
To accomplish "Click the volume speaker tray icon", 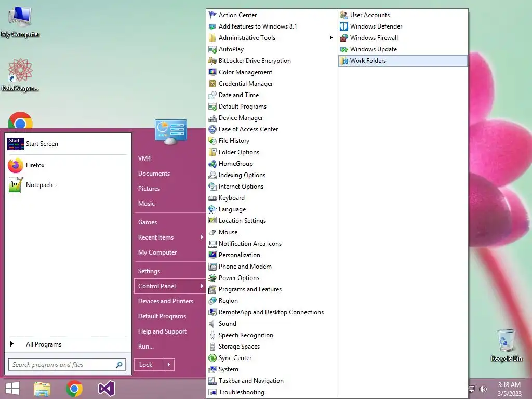I will [483, 389].
